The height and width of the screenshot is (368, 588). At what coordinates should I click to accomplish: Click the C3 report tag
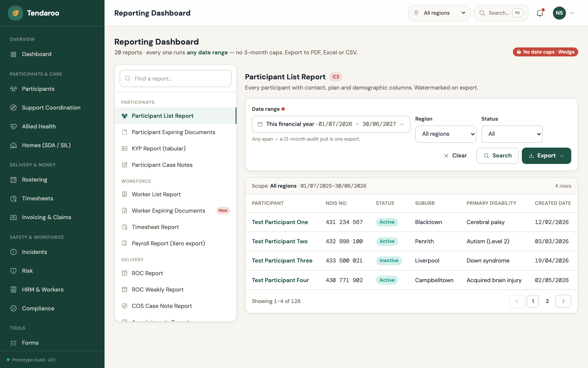pyautogui.click(x=336, y=77)
